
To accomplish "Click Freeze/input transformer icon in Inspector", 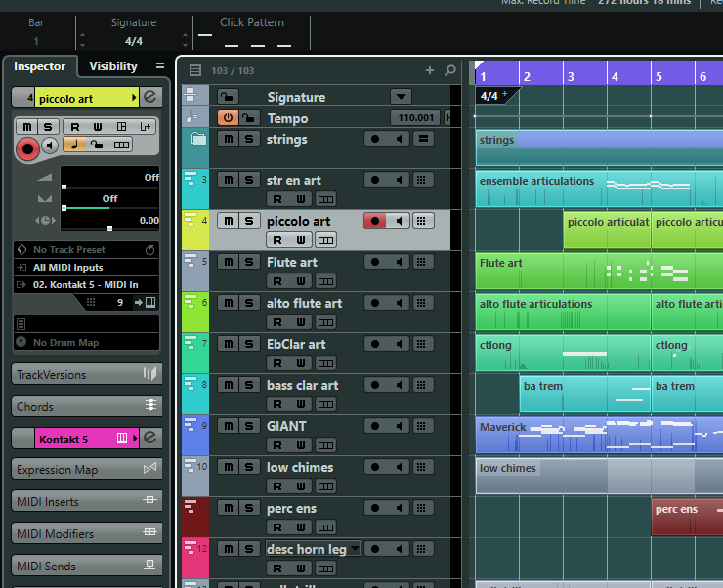I will point(145,127).
